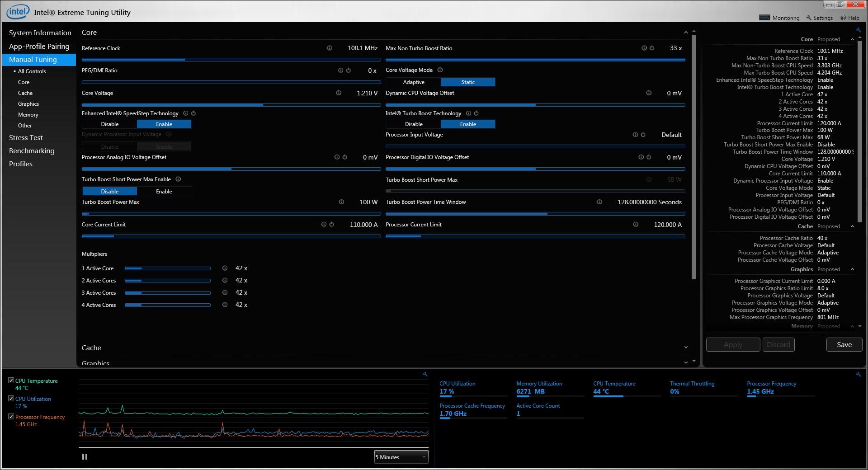The image size is (868, 470).
Task: Uncheck the CPU Utilization graph checkbox
Action: pos(11,399)
